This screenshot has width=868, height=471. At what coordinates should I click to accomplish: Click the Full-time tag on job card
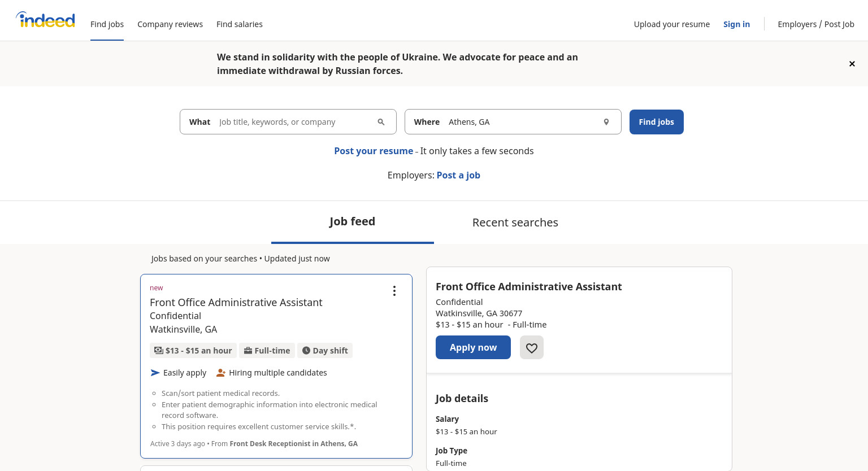(267, 351)
